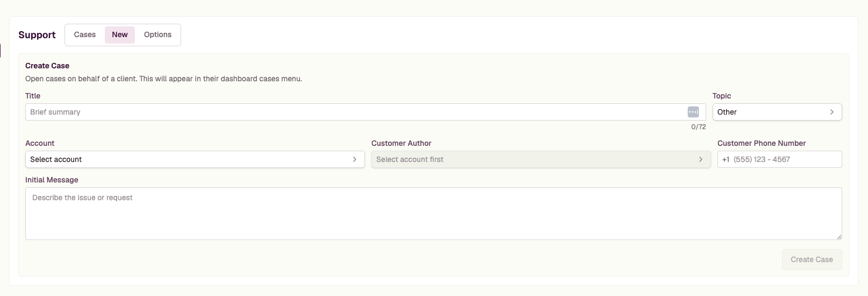Open the Select account dropdown
The image size is (868, 296).
tap(195, 159)
